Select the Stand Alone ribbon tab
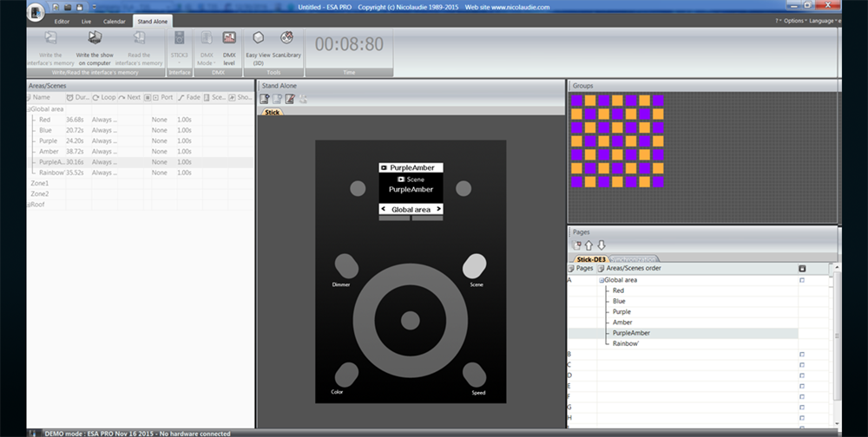The width and height of the screenshot is (868, 437). [x=152, y=22]
